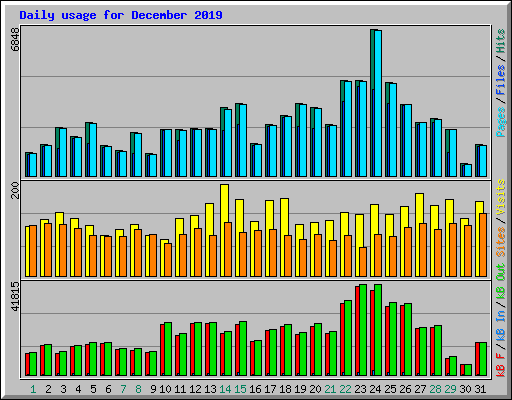Screen dimensions: 512x400
Task: Click day 31 on the x-axis
Action: (x=480, y=389)
